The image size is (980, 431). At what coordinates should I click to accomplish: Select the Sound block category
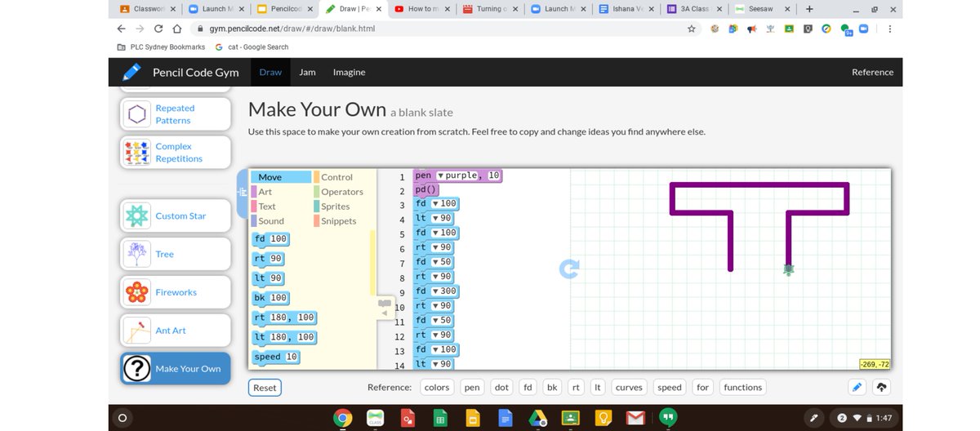click(281, 221)
